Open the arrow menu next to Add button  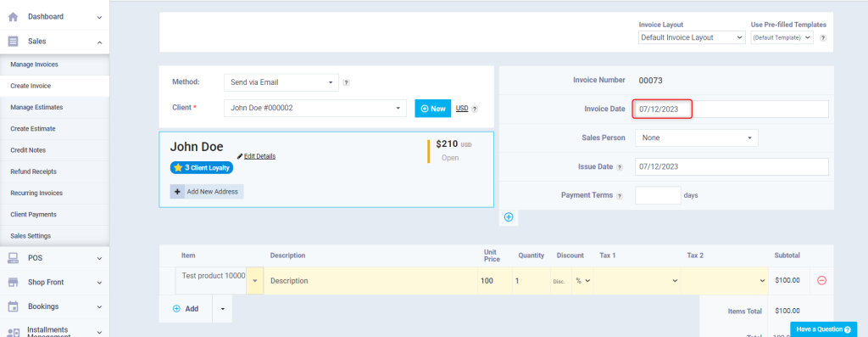[x=223, y=309]
